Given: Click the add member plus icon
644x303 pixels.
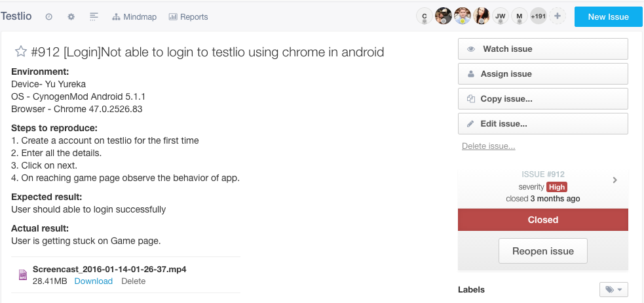Looking at the screenshot, I should (x=558, y=16).
